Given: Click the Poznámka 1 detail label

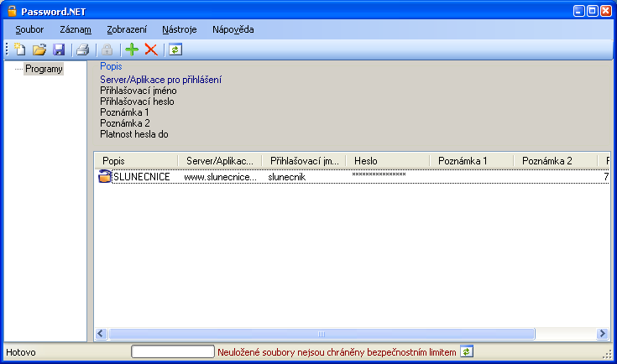Looking at the screenshot, I should click(124, 112).
